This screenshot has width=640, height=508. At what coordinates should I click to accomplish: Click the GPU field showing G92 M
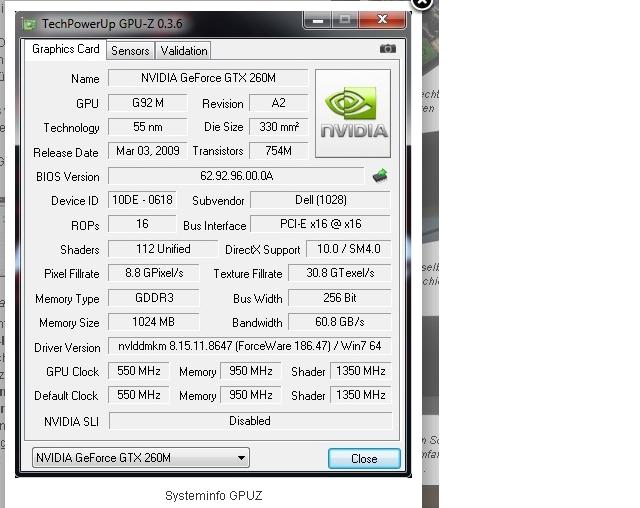point(148,103)
